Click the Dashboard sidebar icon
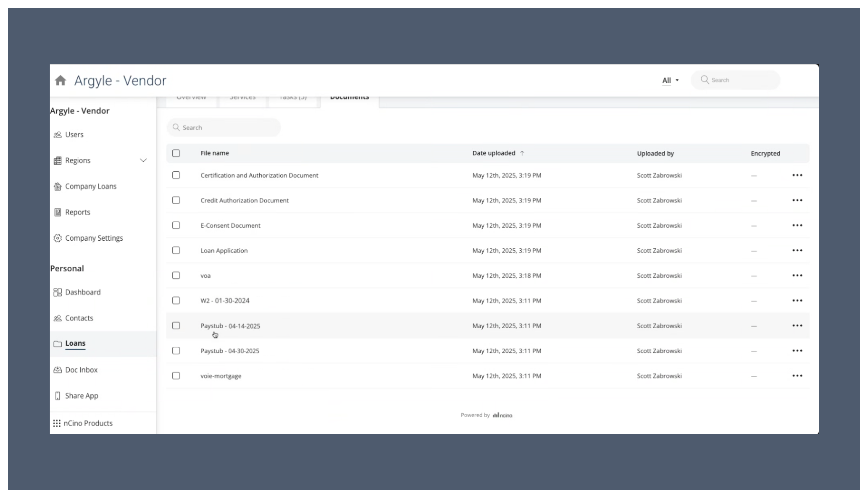The image size is (868, 498). coord(57,292)
